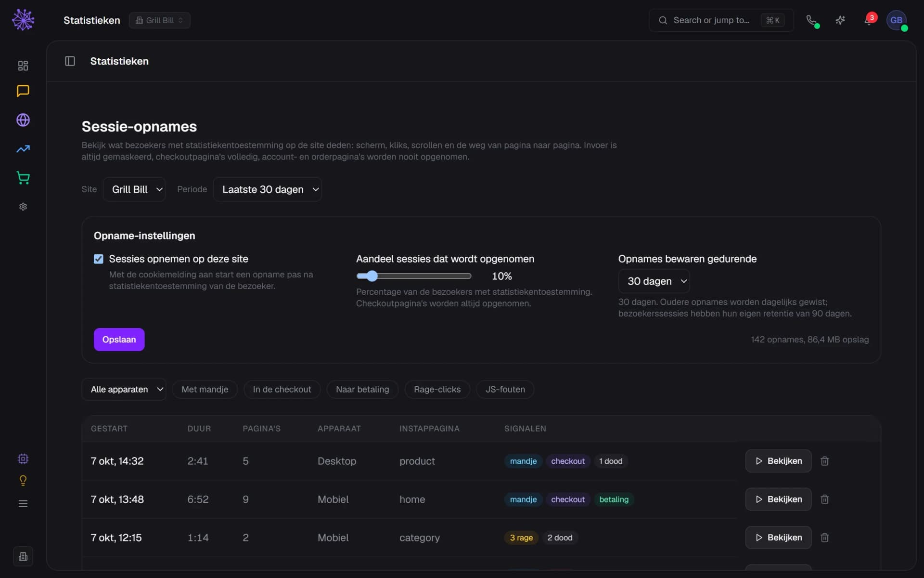Open the GB user avatar menu

[x=897, y=20]
